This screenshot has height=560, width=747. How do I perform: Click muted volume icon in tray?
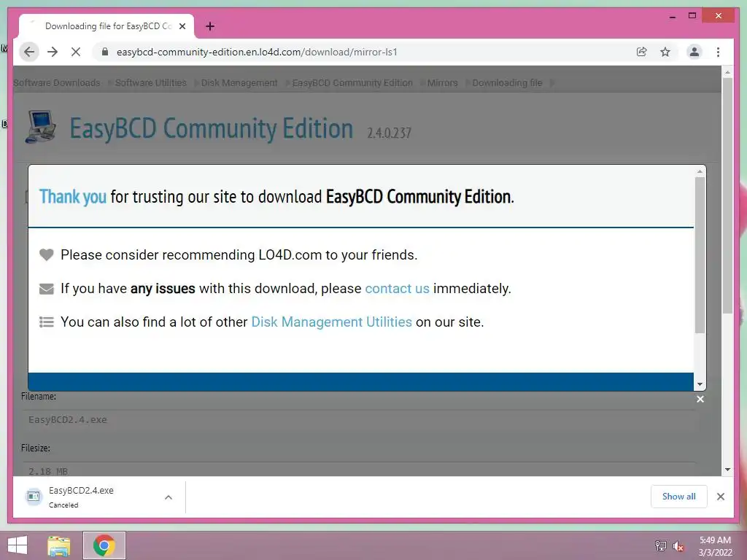[678, 546]
